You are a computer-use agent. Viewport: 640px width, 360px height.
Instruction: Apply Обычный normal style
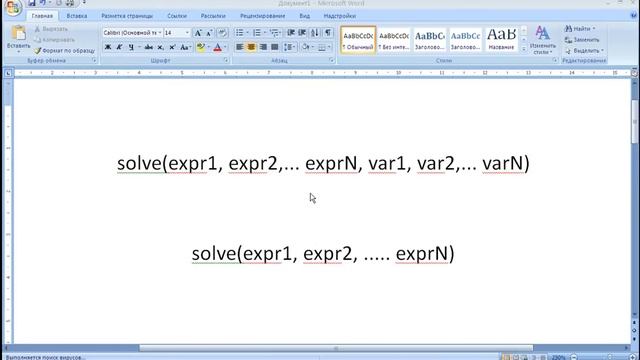coord(358,40)
